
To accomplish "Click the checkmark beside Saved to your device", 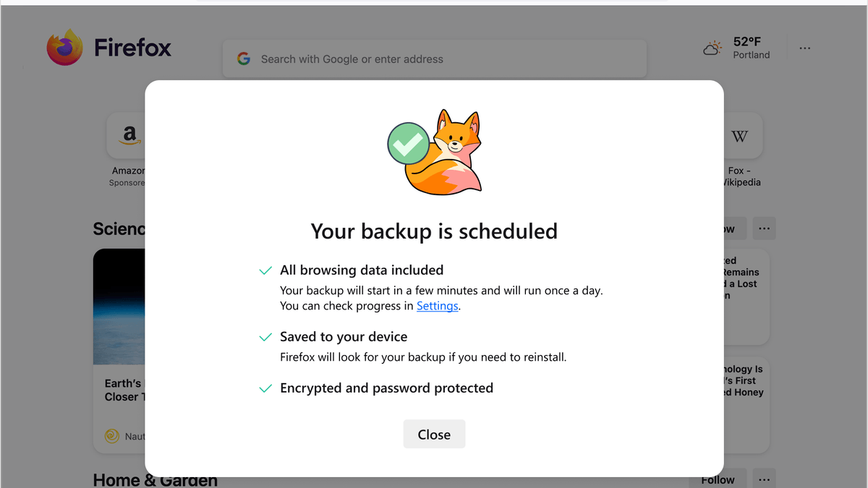I will coord(265,336).
